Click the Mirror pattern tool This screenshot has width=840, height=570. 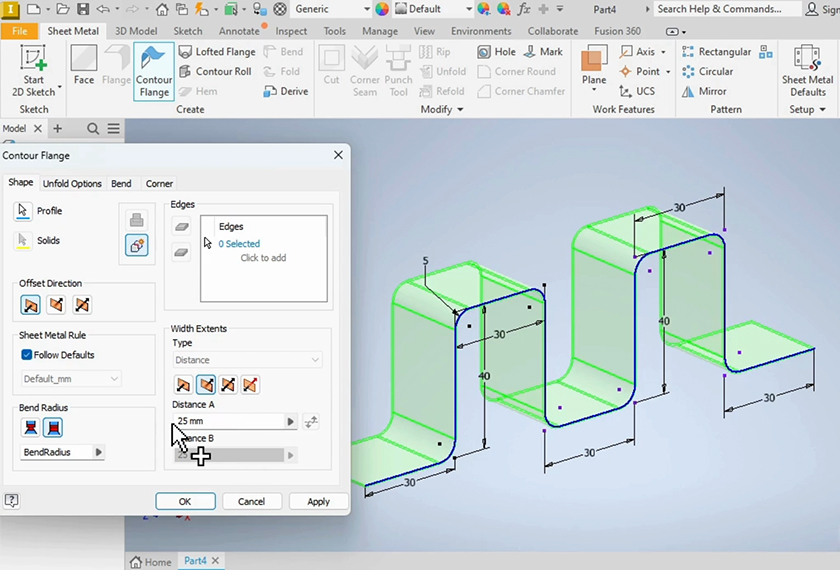coord(704,91)
